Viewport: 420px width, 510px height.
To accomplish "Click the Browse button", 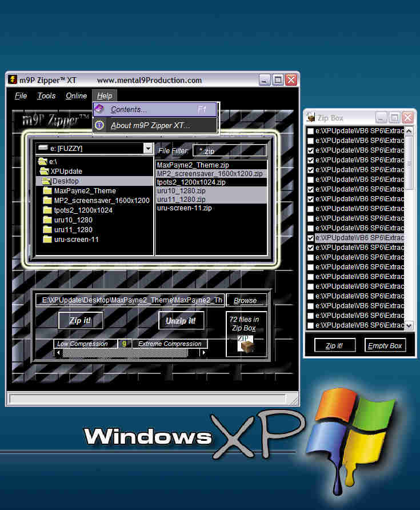I will pyautogui.click(x=246, y=300).
